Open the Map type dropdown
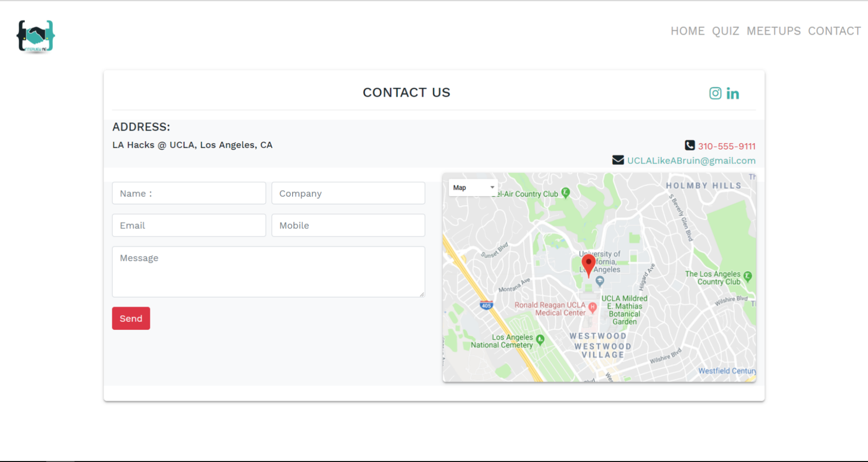 pos(473,188)
